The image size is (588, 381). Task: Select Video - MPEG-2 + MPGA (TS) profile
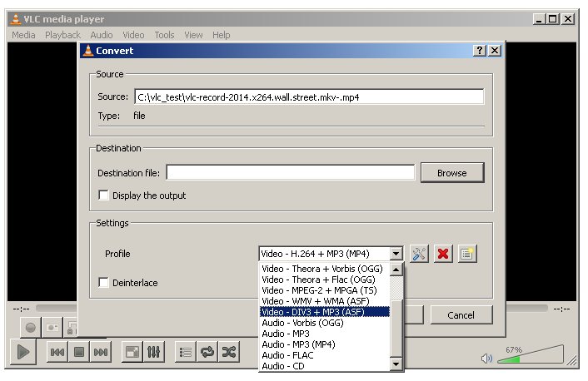(x=324, y=290)
